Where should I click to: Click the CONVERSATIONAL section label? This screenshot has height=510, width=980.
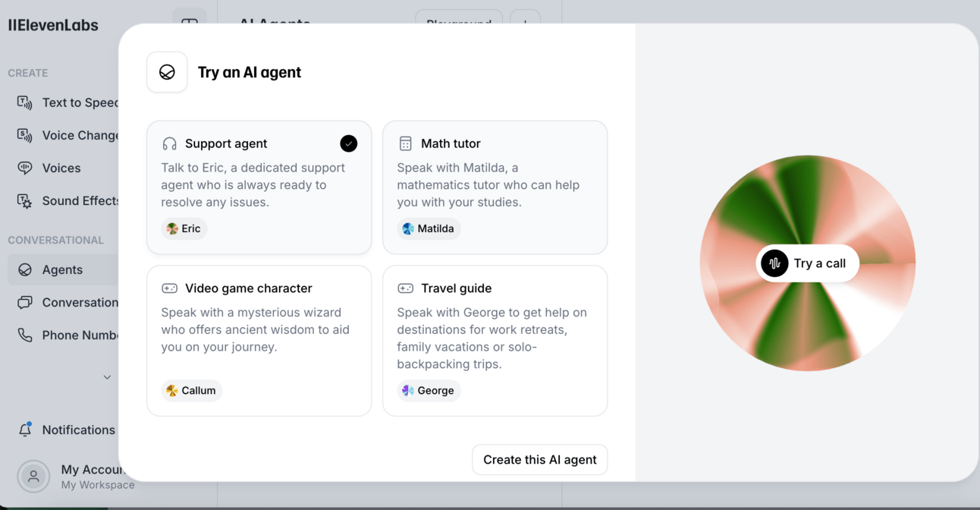tap(55, 240)
